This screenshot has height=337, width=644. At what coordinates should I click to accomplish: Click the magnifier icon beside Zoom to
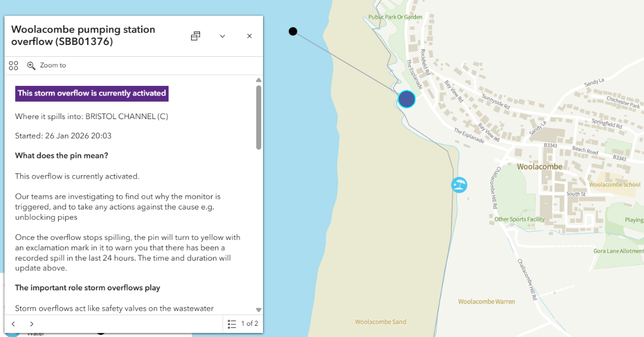(x=31, y=66)
